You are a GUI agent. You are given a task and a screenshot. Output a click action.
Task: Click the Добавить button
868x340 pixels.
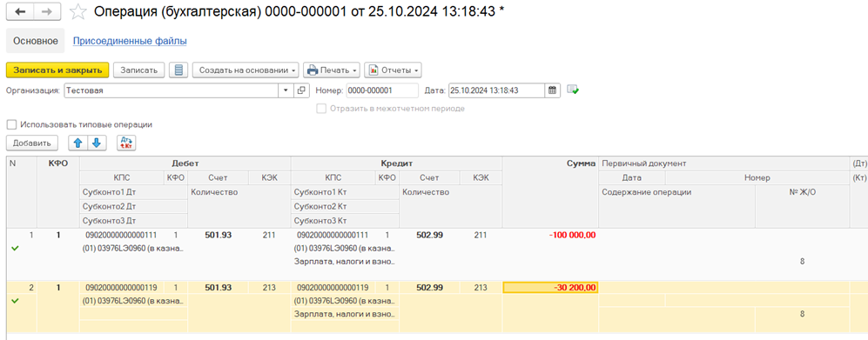(x=32, y=143)
